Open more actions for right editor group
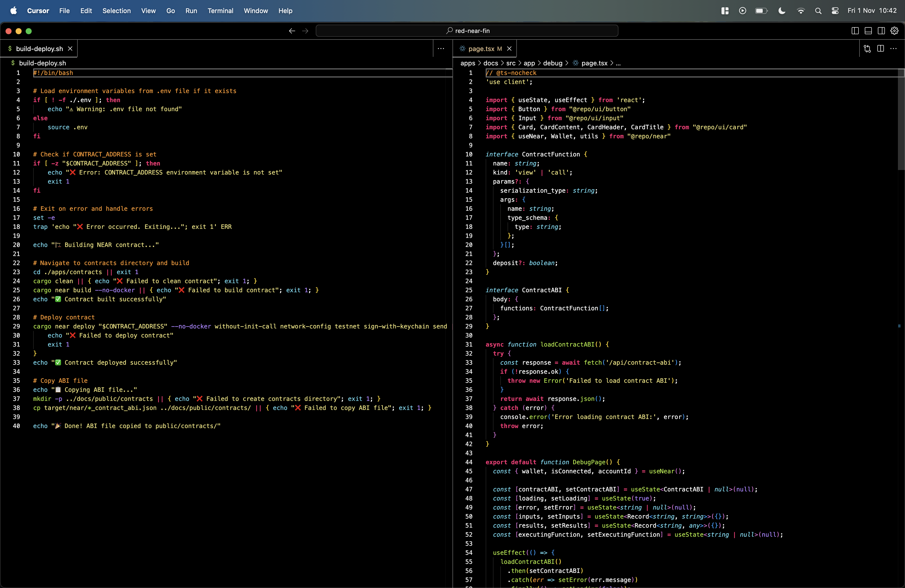 [x=894, y=48]
